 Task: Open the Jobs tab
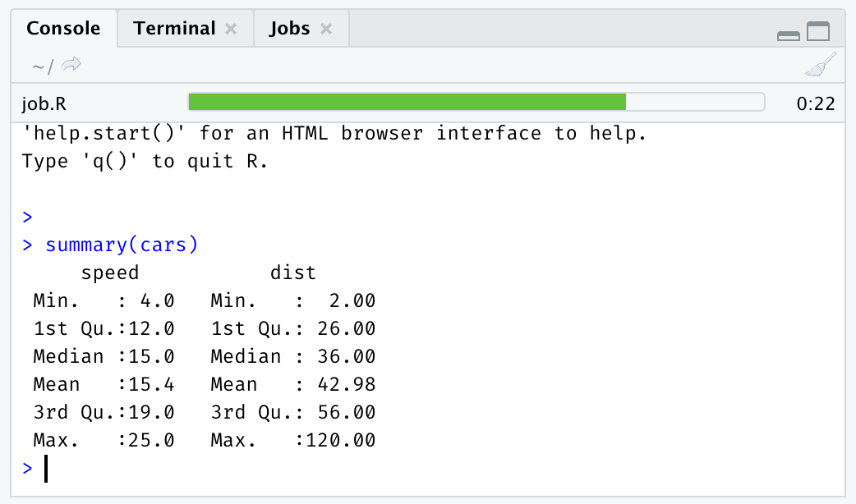tap(290, 29)
